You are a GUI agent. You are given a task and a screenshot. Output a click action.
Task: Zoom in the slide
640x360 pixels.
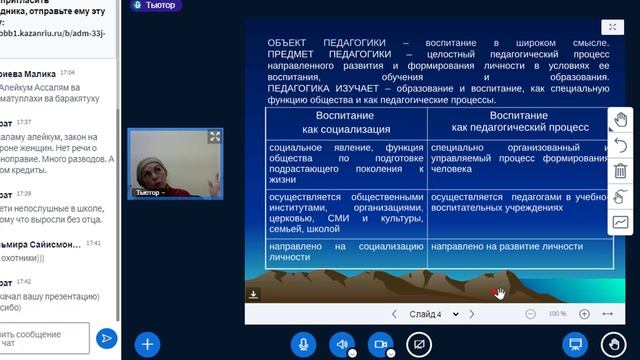click(x=584, y=314)
